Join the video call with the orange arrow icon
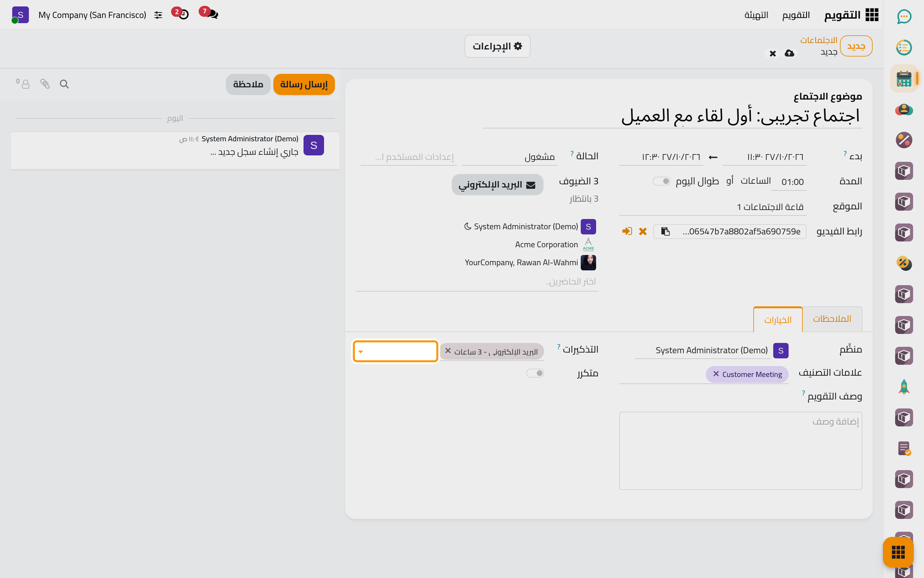The width and height of the screenshot is (924, 578). click(627, 231)
